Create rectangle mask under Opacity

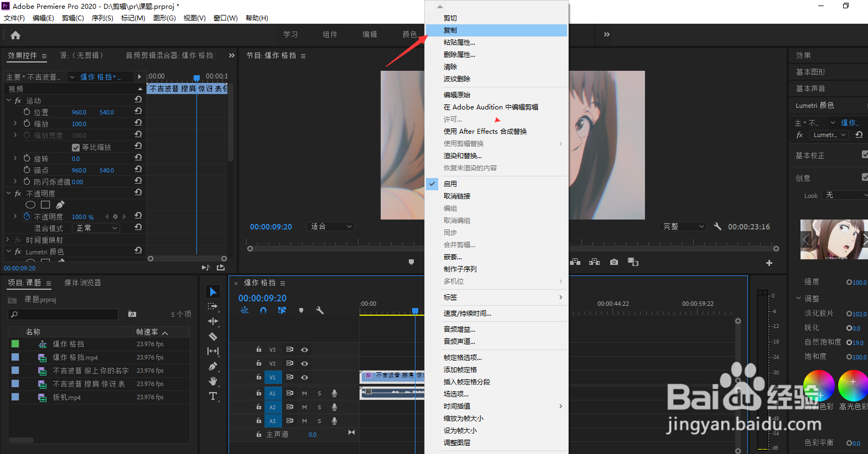coord(45,205)
